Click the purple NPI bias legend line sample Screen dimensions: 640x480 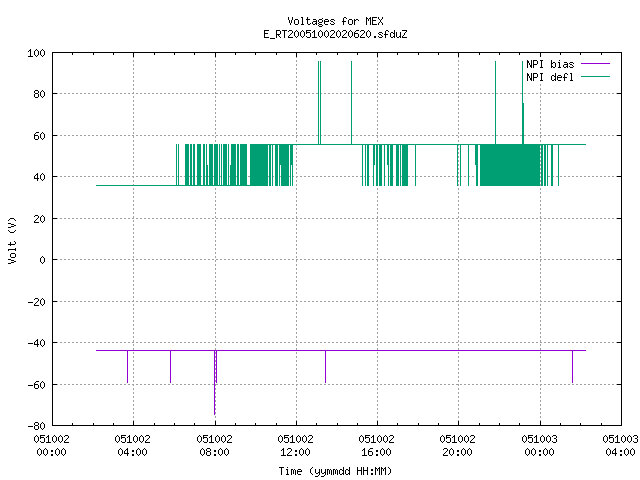click(595, 64)
